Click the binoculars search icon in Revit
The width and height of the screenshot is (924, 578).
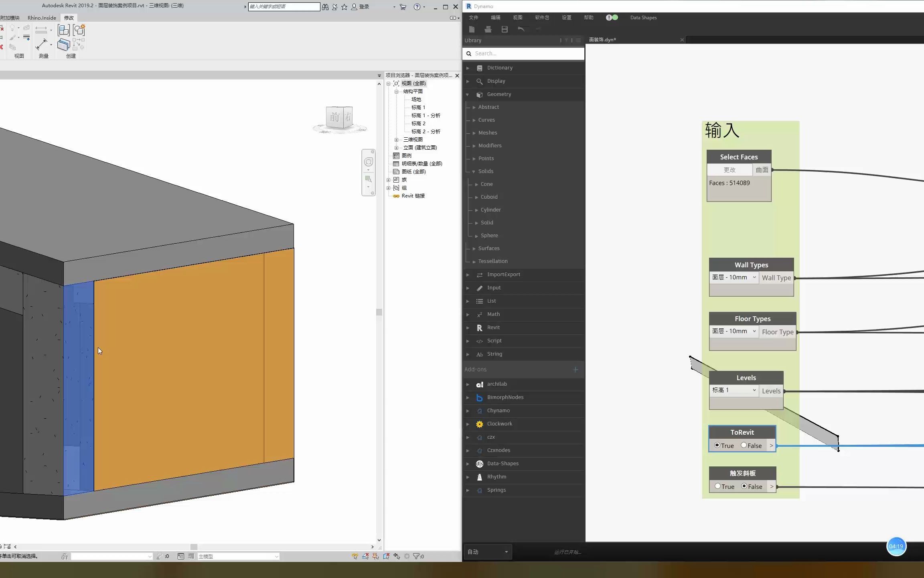(325, 7)
